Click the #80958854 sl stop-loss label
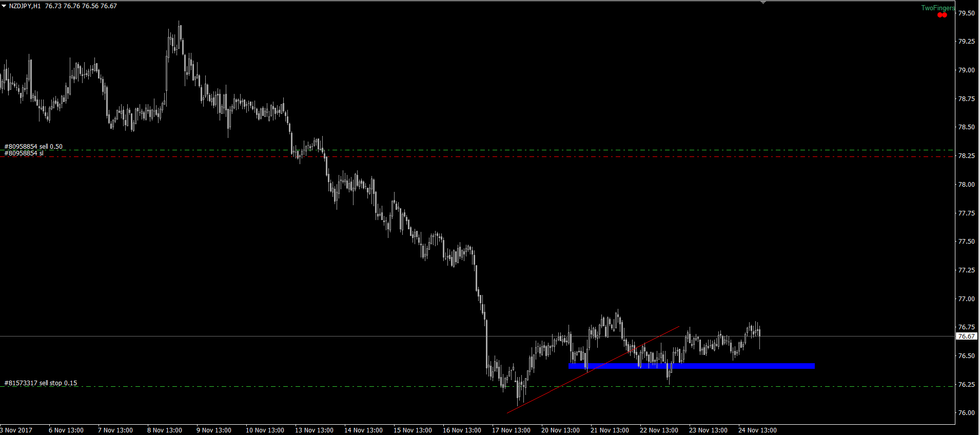The image size is (980, 435). [24, 153]
